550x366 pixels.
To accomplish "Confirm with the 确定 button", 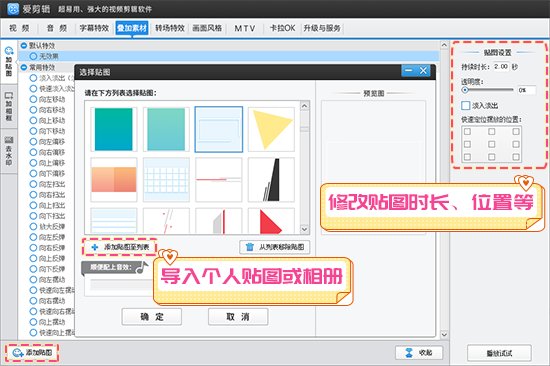I will pos(152,317).
